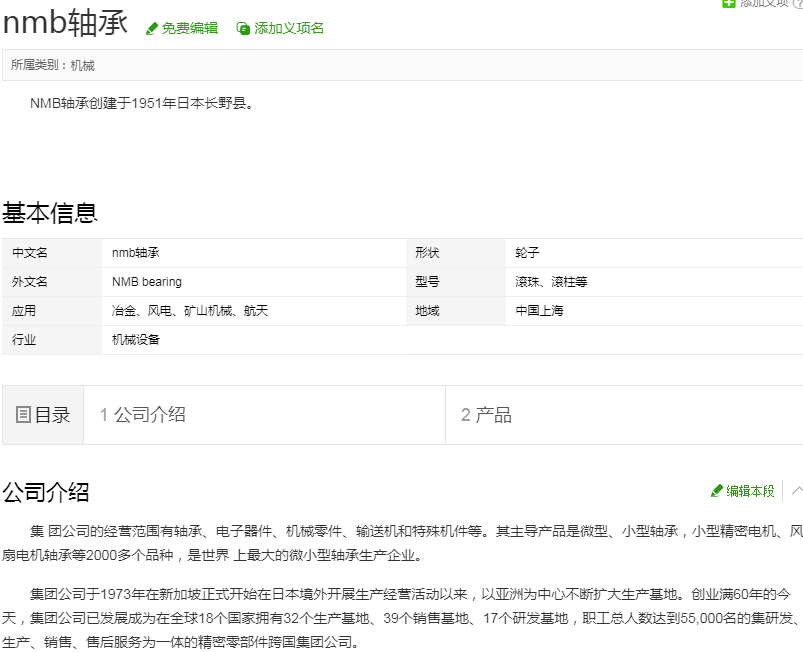The height and width of the screenshot is (652, 803).
Task: Click the 中国上海 value
Action: click(x=539, y=311)
